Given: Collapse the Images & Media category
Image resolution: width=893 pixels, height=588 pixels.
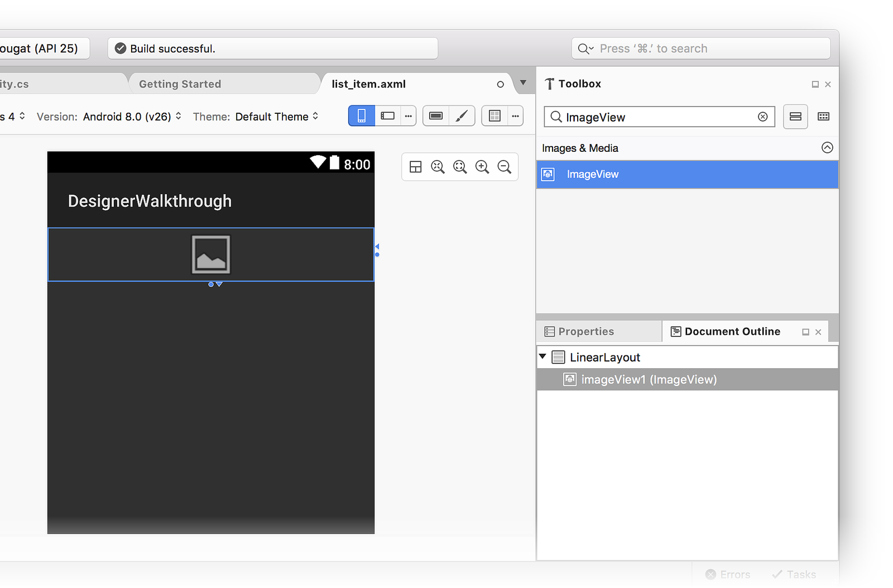Looking at the screenshot, I should 827,147.
